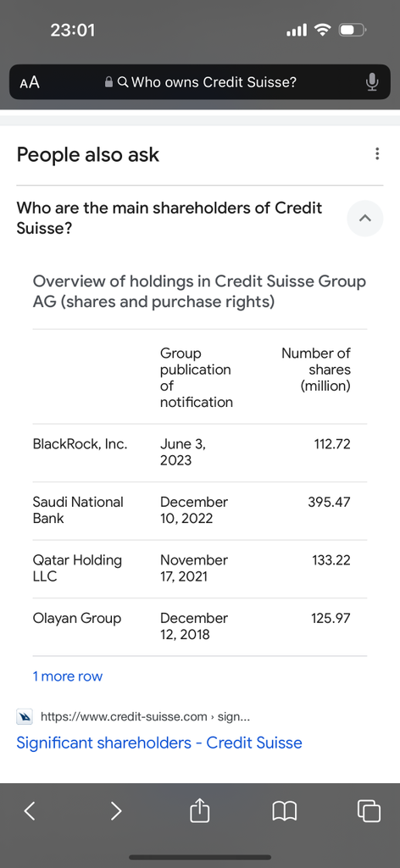Show open tabs overview icon
Viewport: 400px width, 868px height.
369,811
